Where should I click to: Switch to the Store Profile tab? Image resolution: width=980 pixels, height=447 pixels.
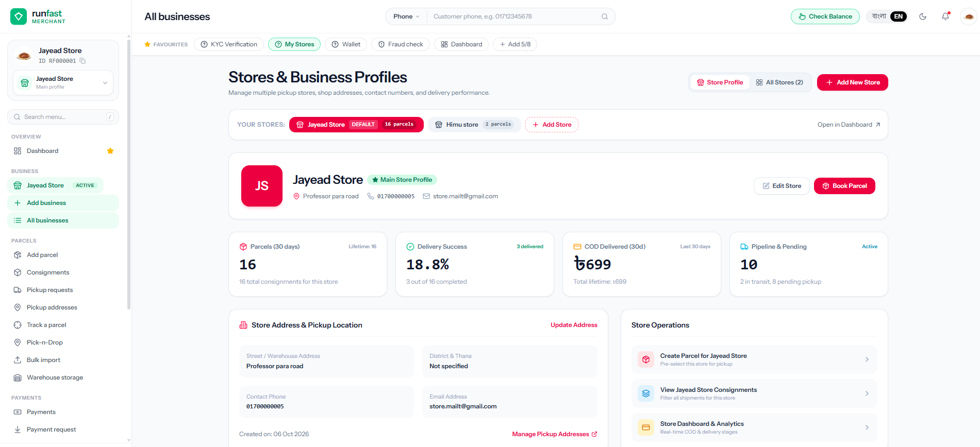click(720, 82)
